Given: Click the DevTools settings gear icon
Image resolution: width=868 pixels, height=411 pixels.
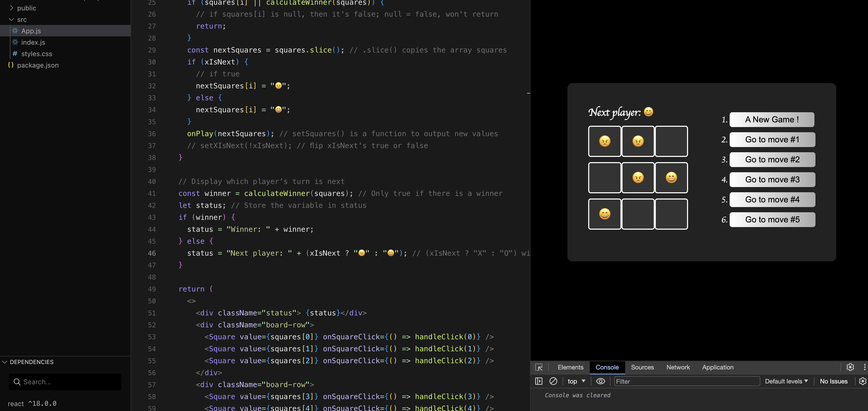Looking at the screenshot, I should click(x=850, y=367).
